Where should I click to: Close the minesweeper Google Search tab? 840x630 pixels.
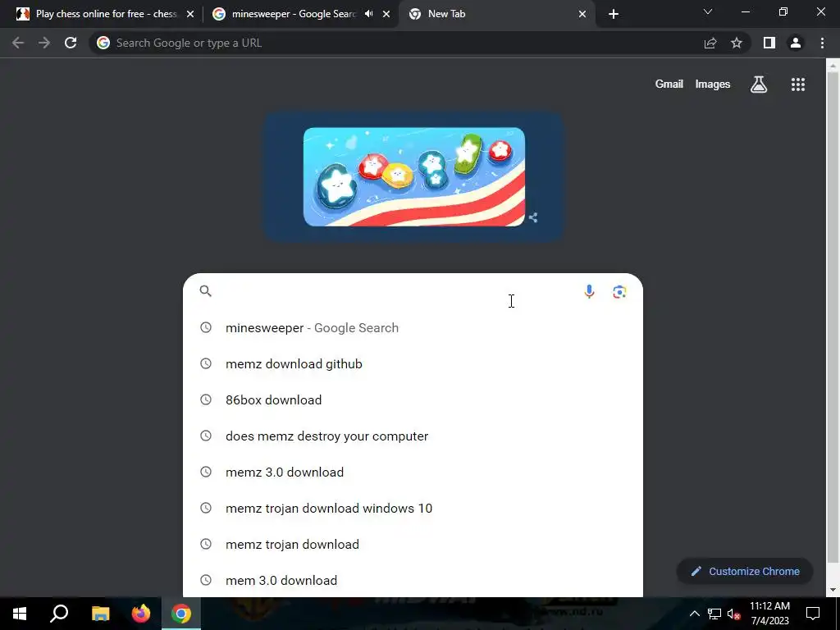tap(386, 14)
